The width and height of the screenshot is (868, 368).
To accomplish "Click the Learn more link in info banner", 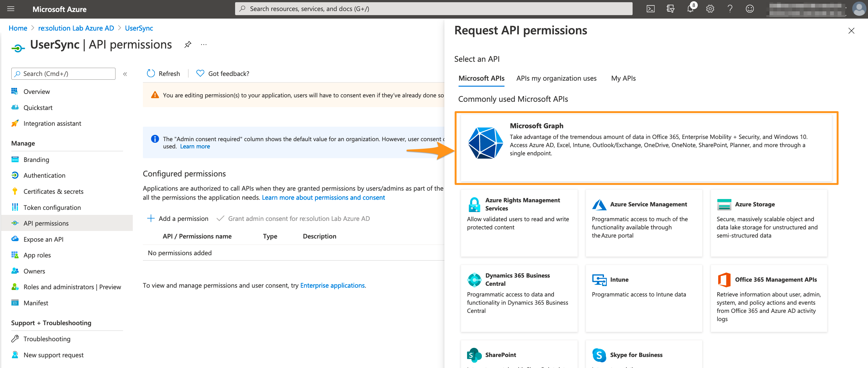I will click(195, 147).
